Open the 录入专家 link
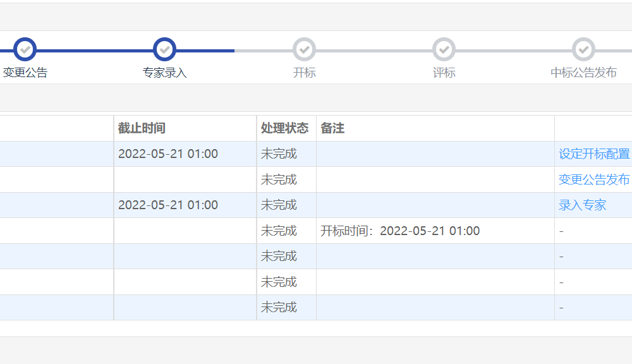 582,205
